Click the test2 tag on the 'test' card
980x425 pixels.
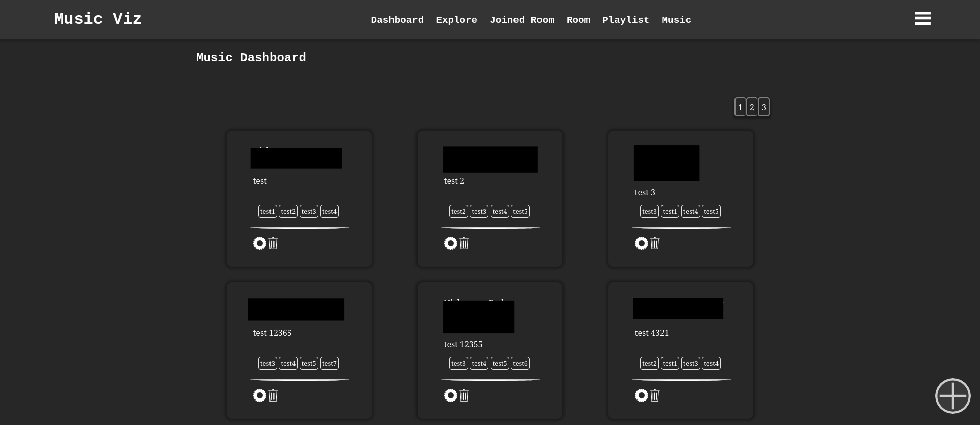pos(288,211)
